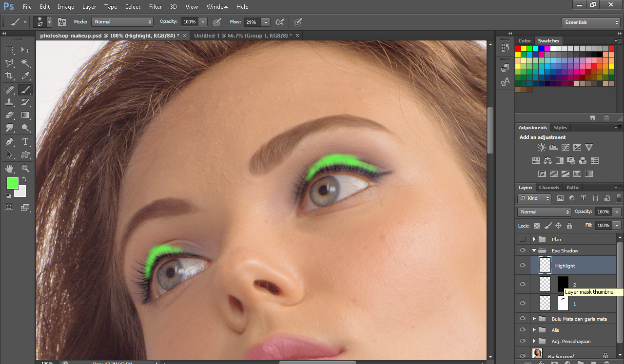Switch to the Channels tab
The height and width of the screenshot is (364, 624).
pyautogui.click(x=549, y=187)
